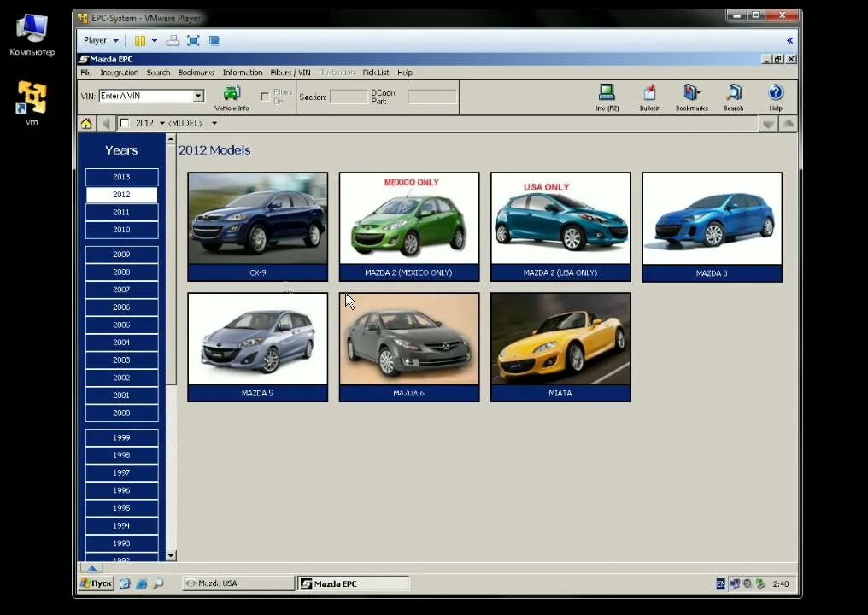The width and height of the screenshot is (868, 615).
Task: Switch to Mazda EPC taskbar button
Action: [354, 583]
